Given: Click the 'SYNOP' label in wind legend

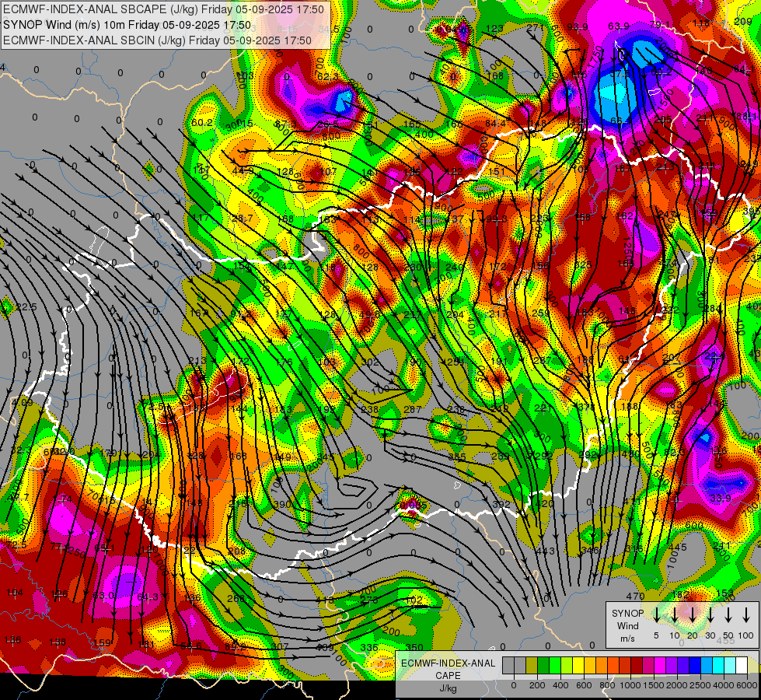Looking at the screenshot, I should tap(627, 613).
